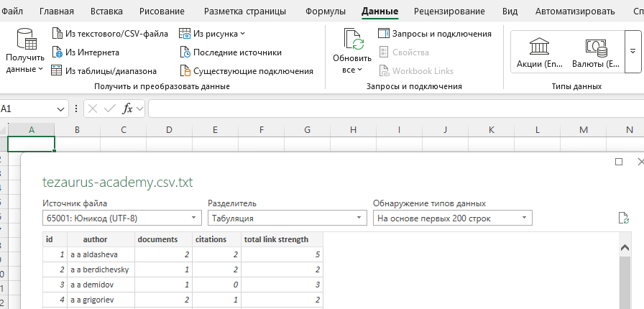
Task: Pick the Акции data type
Action: [539, 52]
